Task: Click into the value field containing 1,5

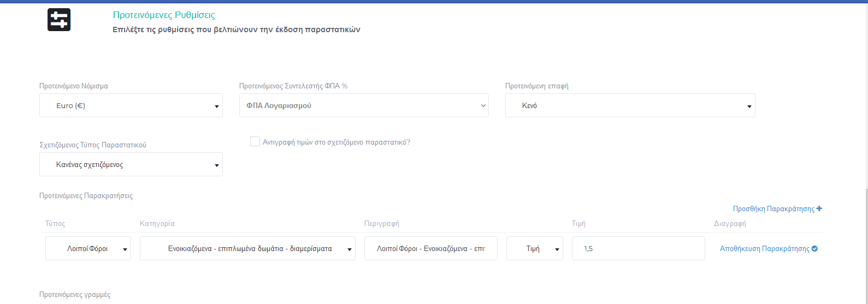Action: click(x=638, y=248)
